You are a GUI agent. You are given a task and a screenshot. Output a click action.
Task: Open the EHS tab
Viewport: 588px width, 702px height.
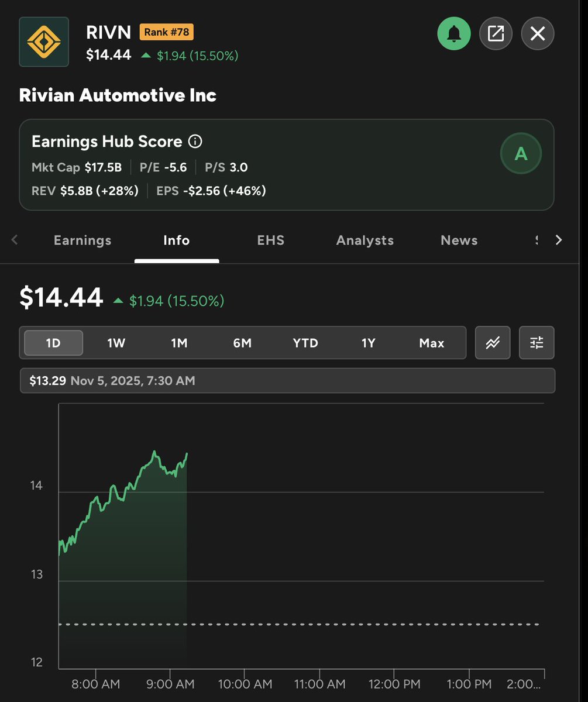(x=271, y=240)
